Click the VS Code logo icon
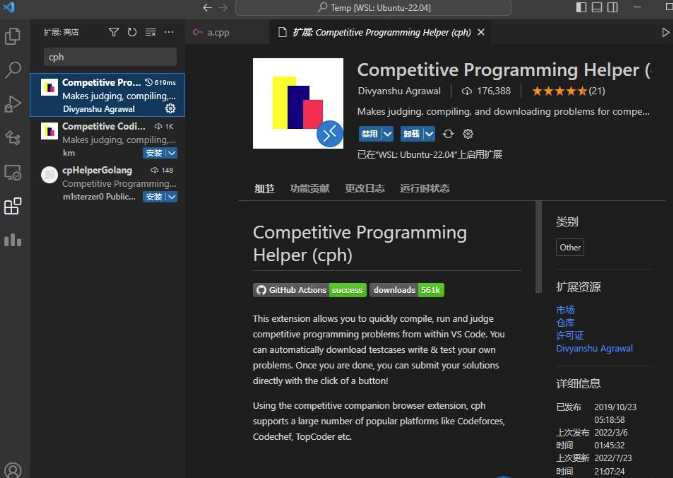Image resolution: width=673 pixels, height=478 pixels. tap(9, 7)
